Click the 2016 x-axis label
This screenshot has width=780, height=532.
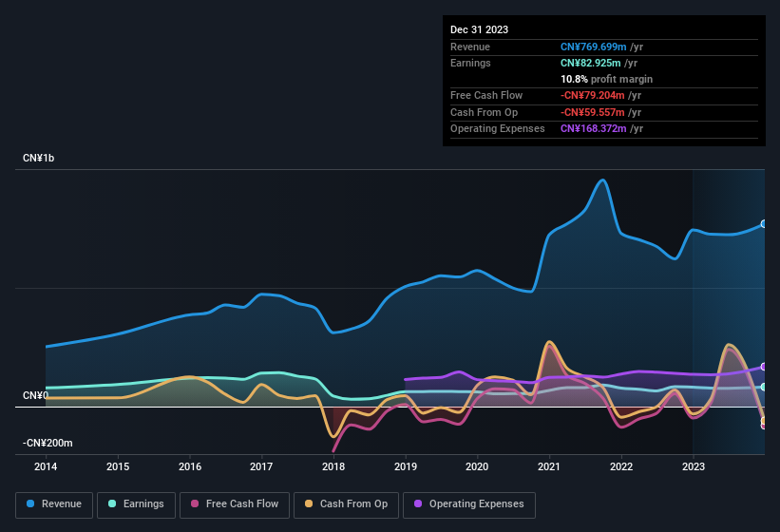click(190, 466)
